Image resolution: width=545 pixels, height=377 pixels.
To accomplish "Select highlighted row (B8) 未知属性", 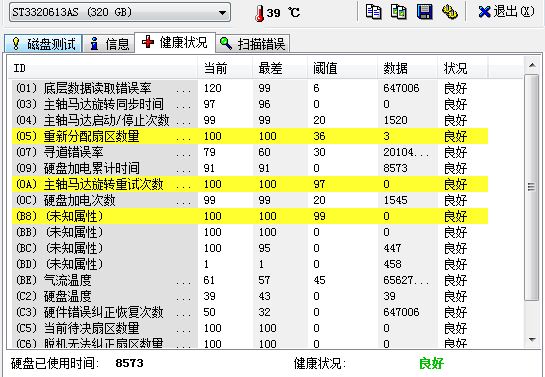I will coord(250,216).
